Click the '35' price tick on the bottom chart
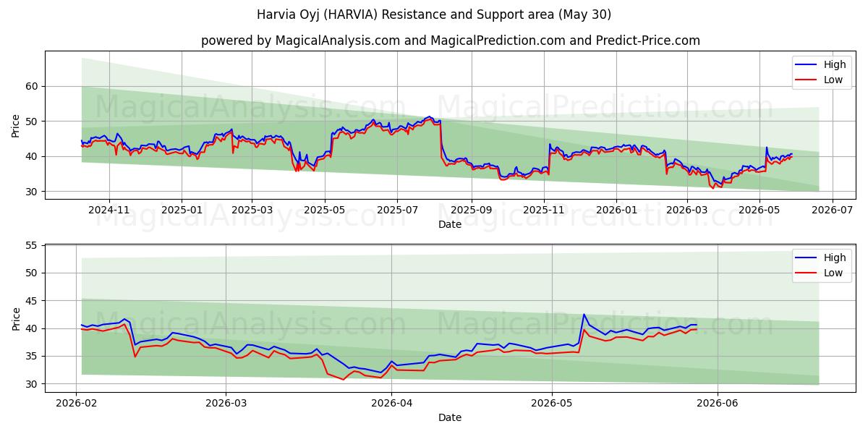 coord(33,356)
